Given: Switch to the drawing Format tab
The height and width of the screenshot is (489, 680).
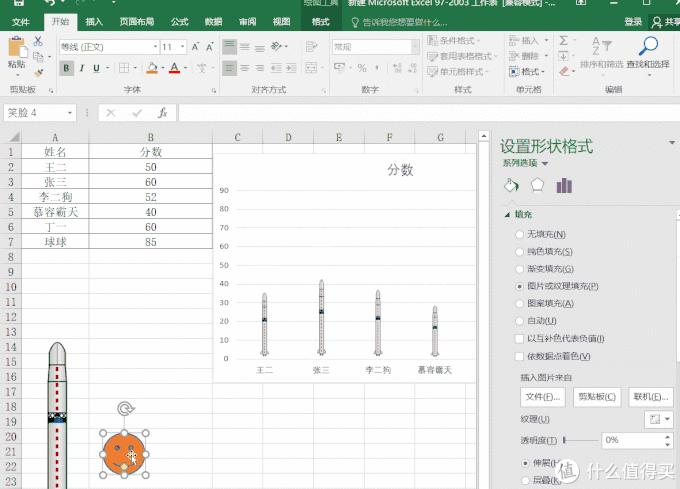Looking at the screenshot, I should [x=320, y=22].
